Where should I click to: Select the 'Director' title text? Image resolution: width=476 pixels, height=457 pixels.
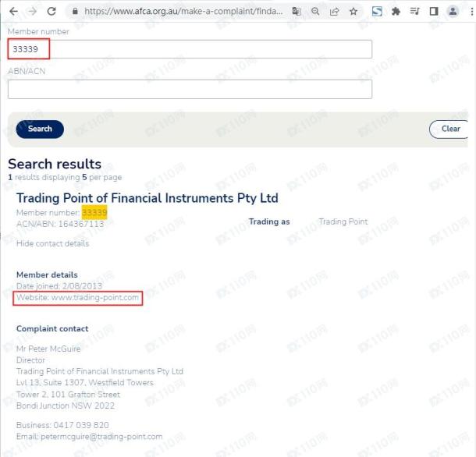coord(30,360)
